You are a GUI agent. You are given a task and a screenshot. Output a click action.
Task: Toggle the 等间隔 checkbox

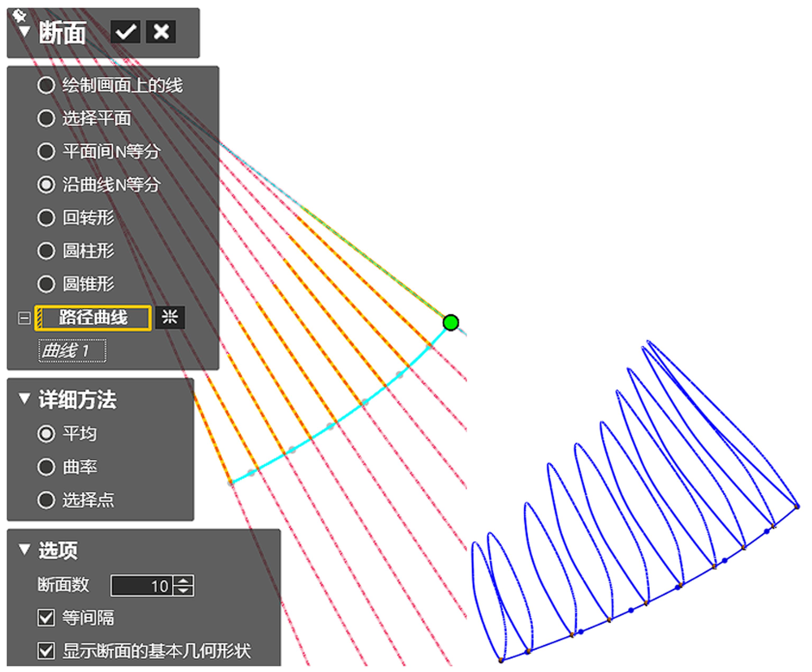[x=46, y=618]
